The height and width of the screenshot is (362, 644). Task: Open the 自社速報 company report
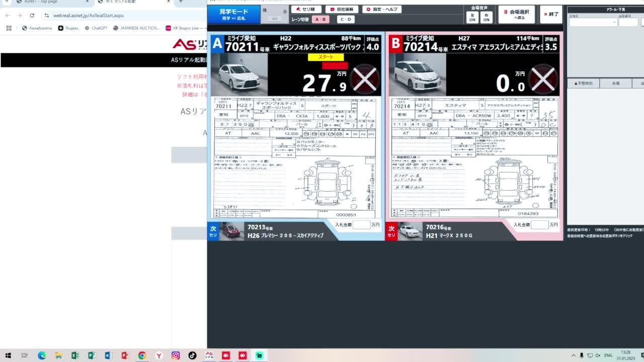coord(342,9)
